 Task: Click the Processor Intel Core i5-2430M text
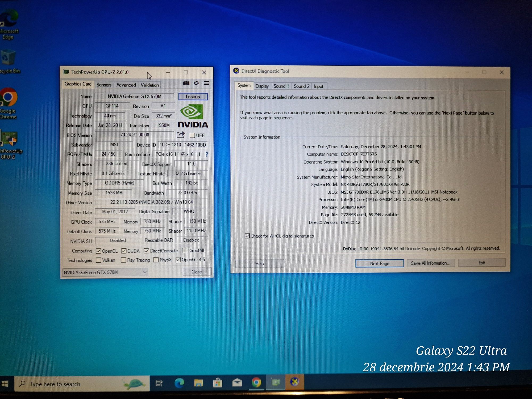pos(400,199)
